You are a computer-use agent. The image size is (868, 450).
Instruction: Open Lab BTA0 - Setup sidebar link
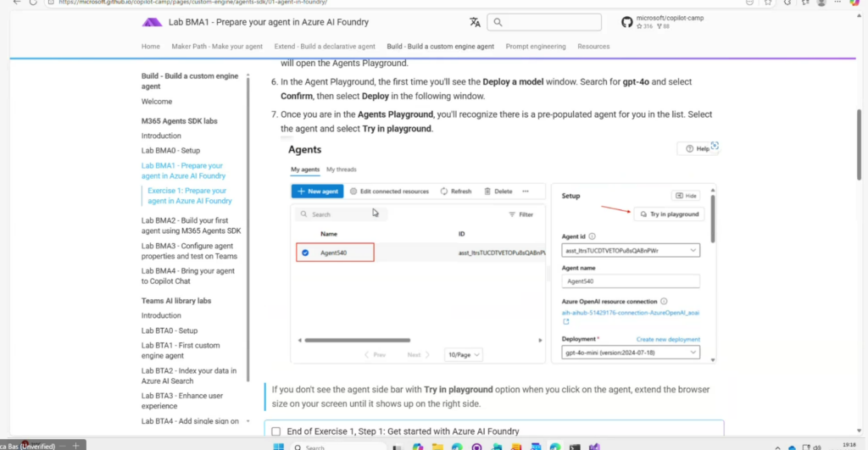pos(170,331)
